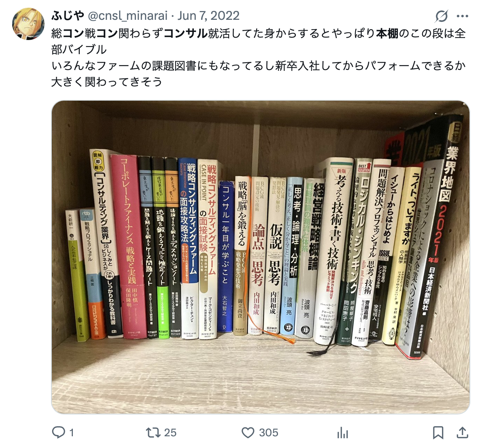
Task: Like the tweet with 305 likes
Action: (248, 432)
